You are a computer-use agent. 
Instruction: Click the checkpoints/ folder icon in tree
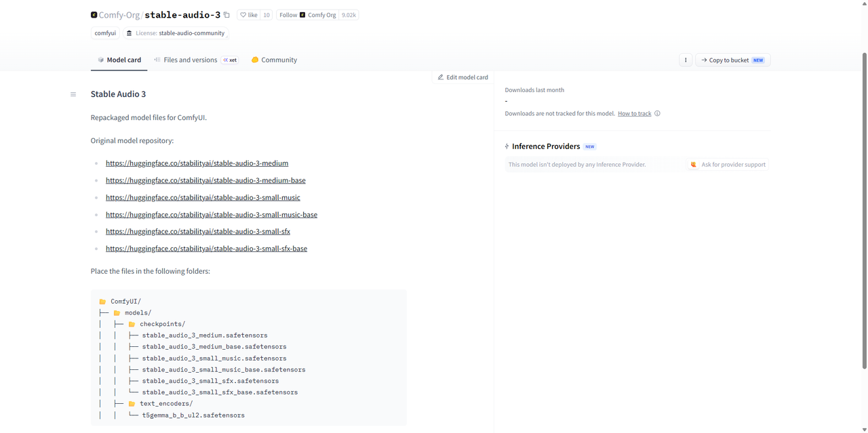point(132,325)
